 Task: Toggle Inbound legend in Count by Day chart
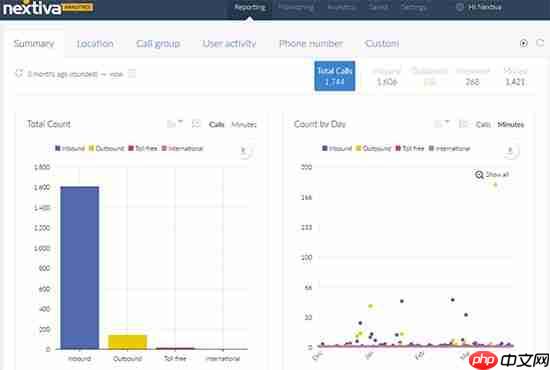[337, 148]
